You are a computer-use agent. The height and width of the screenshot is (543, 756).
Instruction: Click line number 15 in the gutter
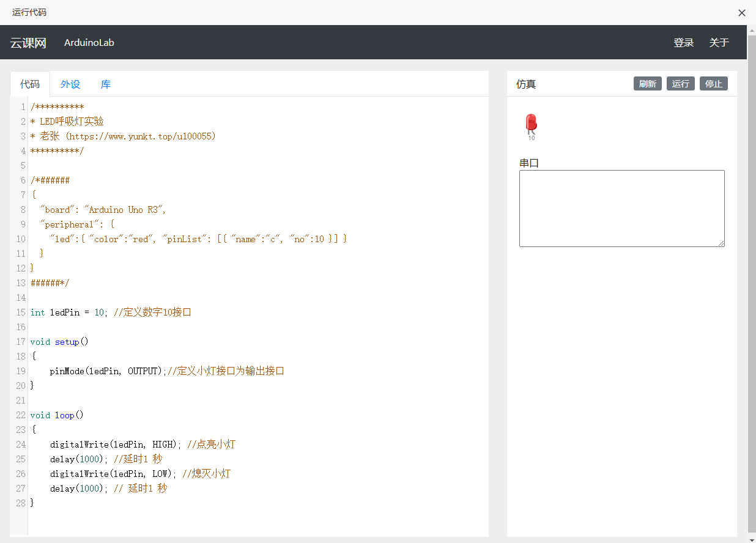(x=21, y=312)
